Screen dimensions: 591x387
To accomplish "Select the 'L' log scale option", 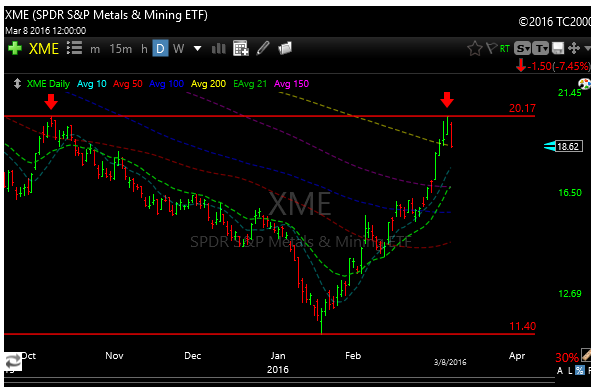I will point(570,371).
